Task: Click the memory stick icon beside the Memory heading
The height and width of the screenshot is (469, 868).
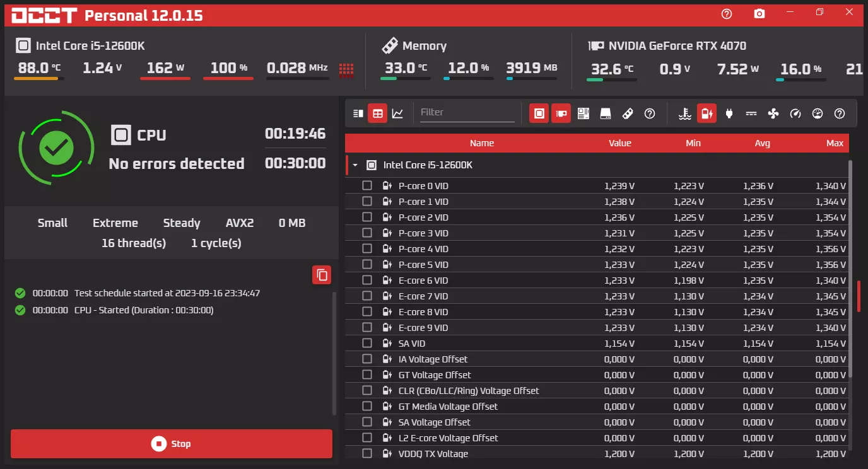Action: tap(390, 45)
